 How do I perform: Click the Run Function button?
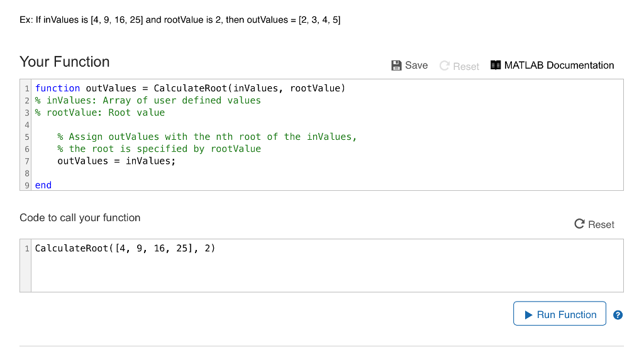559,314
